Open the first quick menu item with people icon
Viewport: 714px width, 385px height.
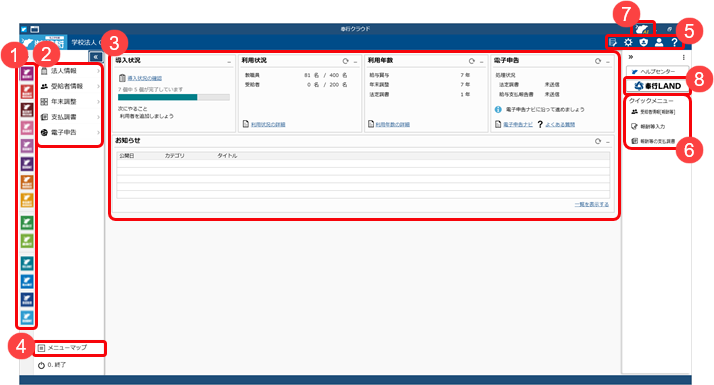pos(653,112)
